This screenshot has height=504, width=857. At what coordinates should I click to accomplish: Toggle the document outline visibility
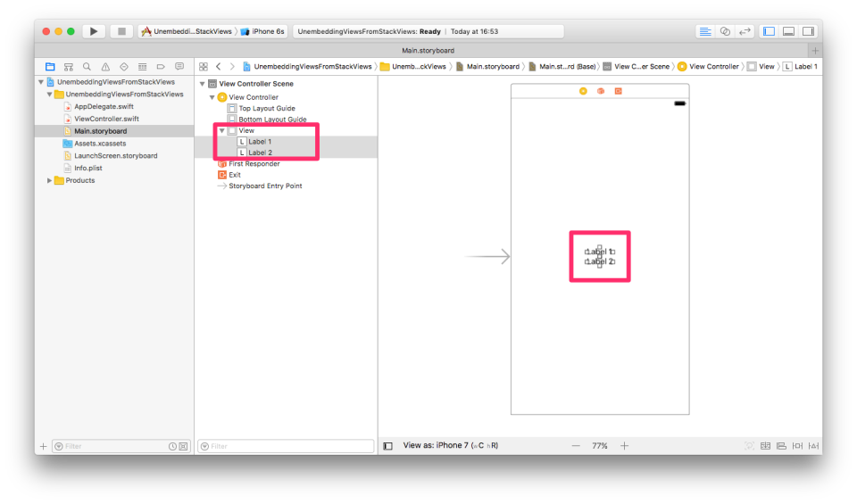point(388,446)
